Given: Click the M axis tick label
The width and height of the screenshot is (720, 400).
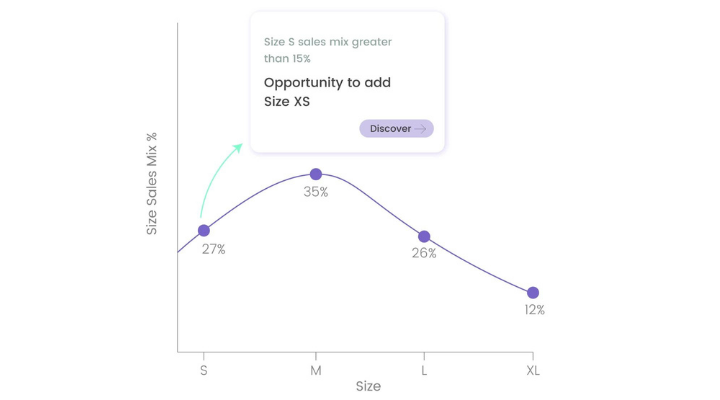Looking at the screenshot, I should click(316, 370).
